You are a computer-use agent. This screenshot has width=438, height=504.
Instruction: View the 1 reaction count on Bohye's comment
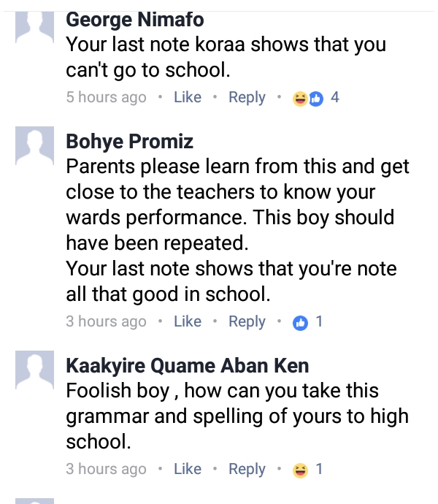coord(319,321)
